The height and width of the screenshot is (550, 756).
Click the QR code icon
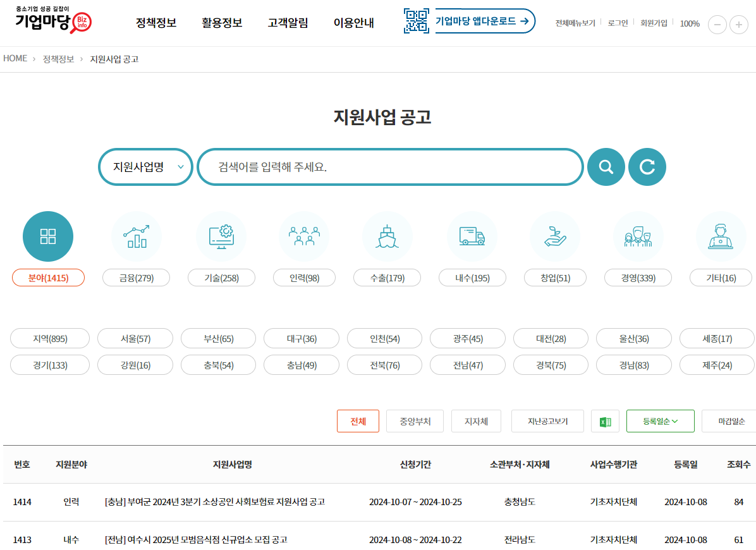coord(416,21)
